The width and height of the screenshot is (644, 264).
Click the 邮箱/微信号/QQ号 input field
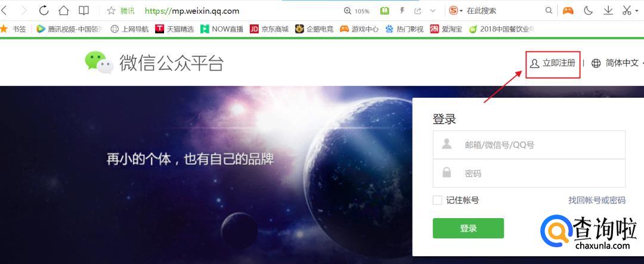(529, 145)
